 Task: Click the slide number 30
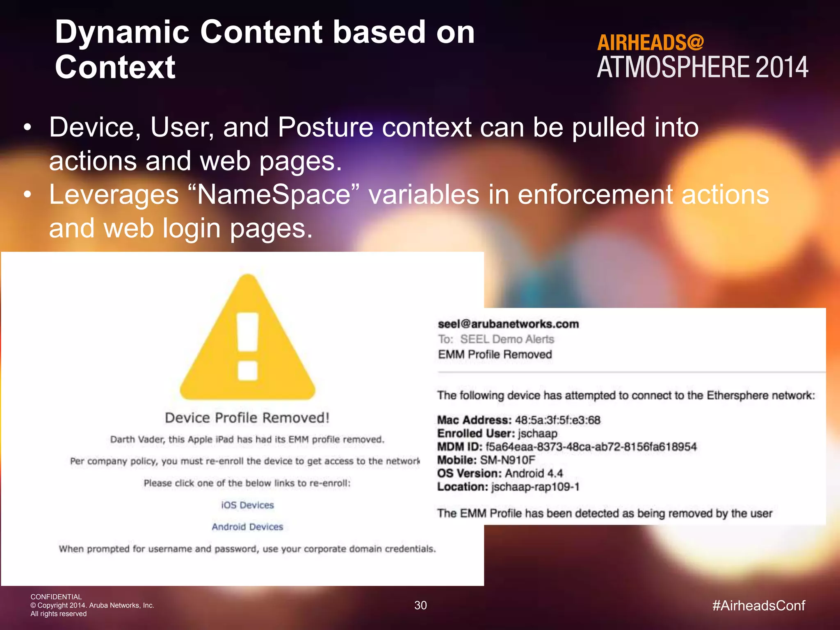point(420,605)
